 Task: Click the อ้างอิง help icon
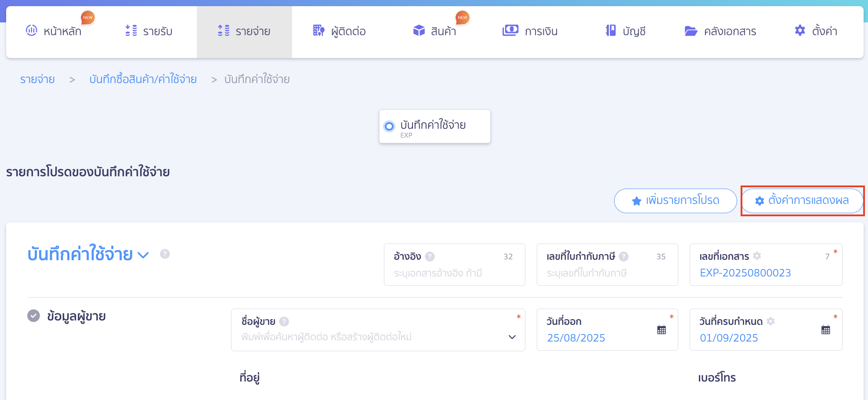pyautogui.click(x=430, y=256)
